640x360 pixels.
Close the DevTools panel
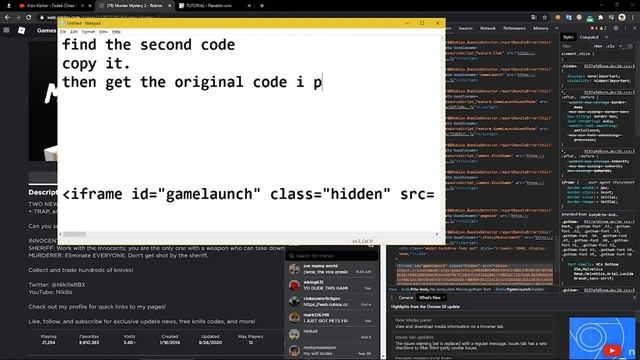(635, 28)
